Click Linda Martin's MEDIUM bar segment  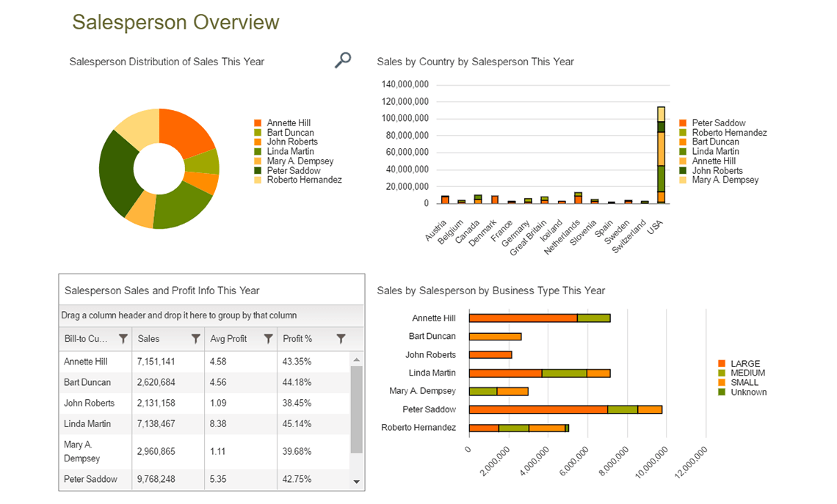(x=564, y=373)
